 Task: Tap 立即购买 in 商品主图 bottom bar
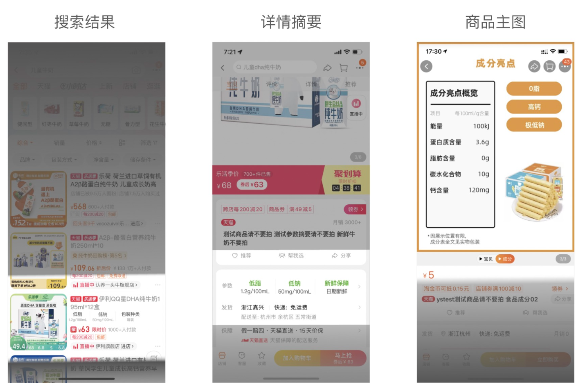tap(548, 360)
